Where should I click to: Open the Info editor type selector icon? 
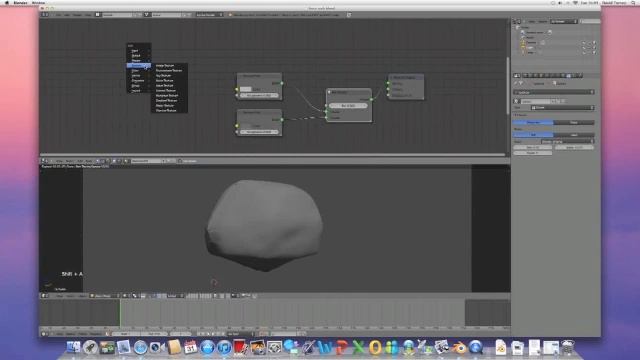[44, 15]
